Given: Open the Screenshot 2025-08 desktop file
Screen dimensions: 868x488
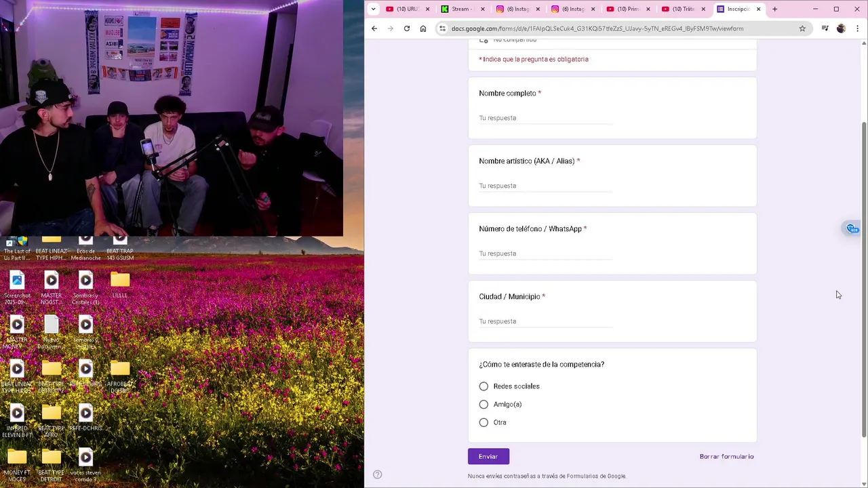Looking at the screenshot, I should (x=17, y=287).
